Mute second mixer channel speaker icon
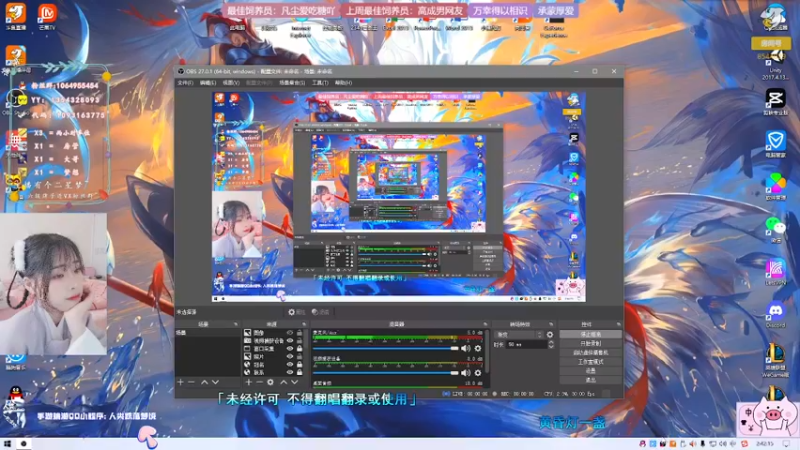This screenshot has height=450, width=800. click(x=465, y=373)
